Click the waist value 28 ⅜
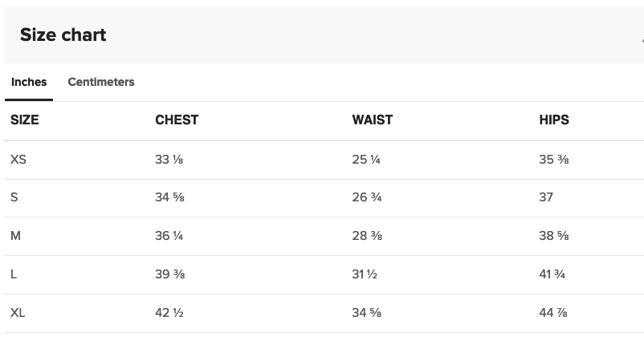This screenshot has height=357, width=644. tap(367, 236)
